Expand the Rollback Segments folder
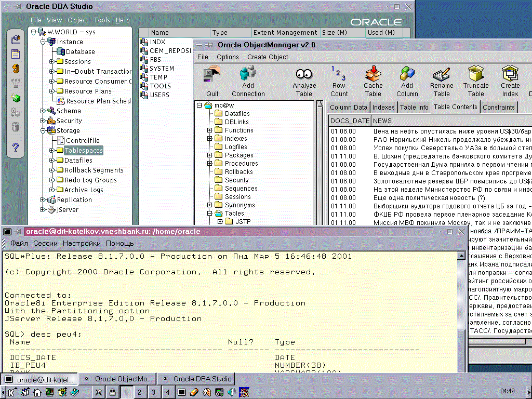Screen dimensions: 532x399 (52, 170)
